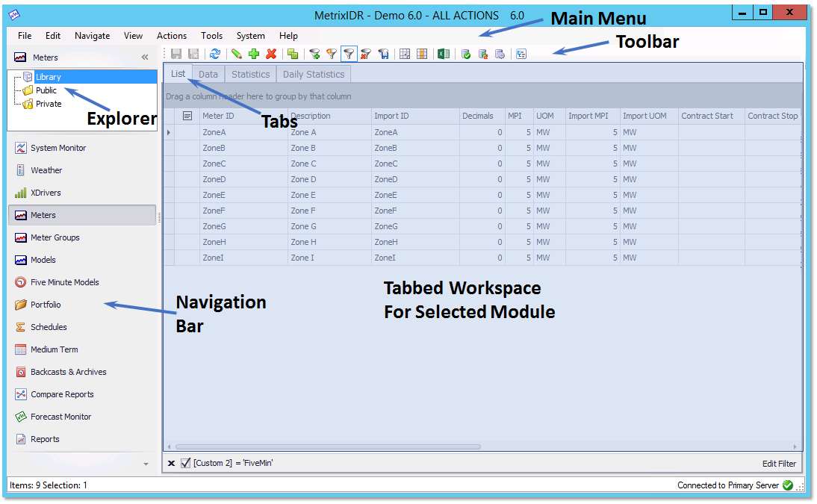
Task: Open the Medium Term module
Action: pos(82,349)
